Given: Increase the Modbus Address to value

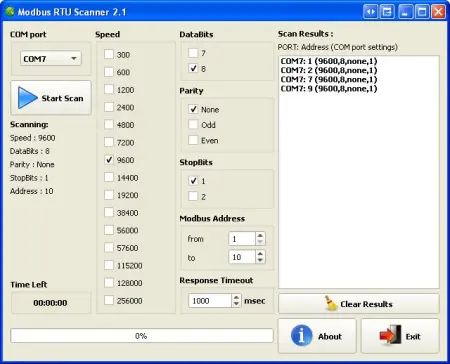Looking at the screenshot, I should point(260,254).
